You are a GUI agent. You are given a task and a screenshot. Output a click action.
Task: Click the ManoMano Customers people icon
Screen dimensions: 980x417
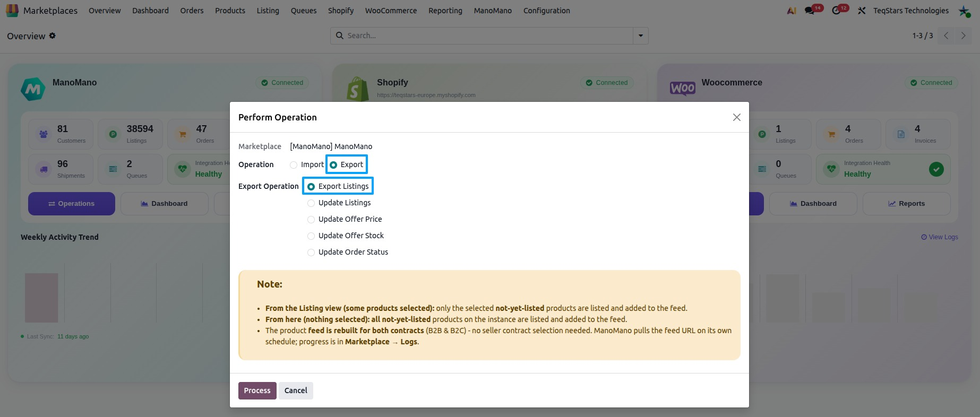(x=44, y=134)
